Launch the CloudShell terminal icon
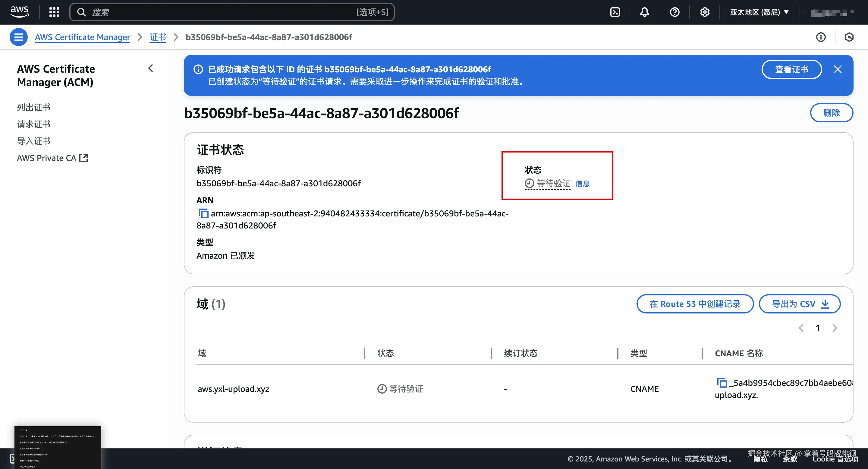The image size is (868, 469). (x=615, y=12)
